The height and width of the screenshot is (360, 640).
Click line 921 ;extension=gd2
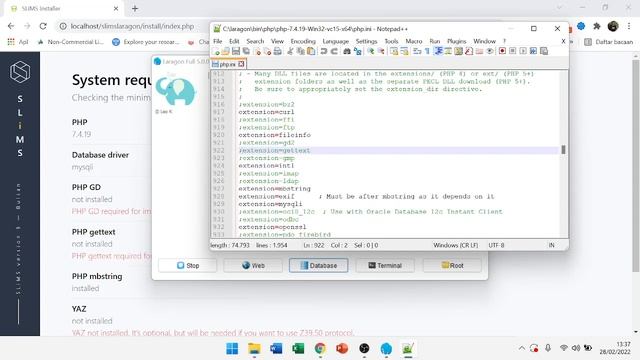pos(267,142)
